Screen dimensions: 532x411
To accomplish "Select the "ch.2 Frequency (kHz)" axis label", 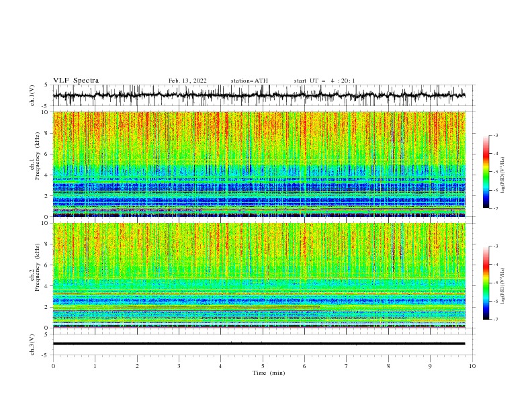I will 36,267.
